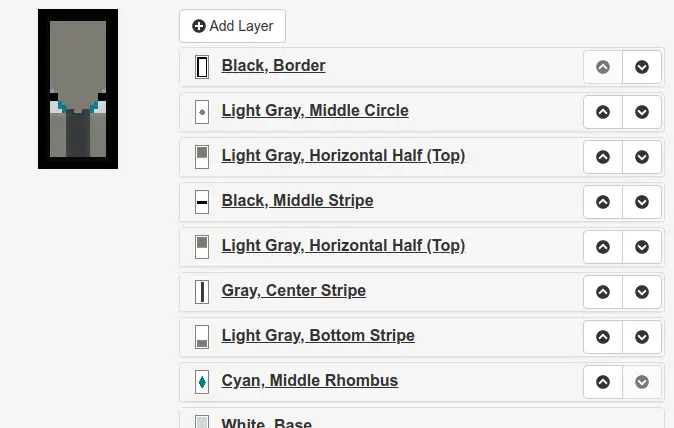The width and height of the screenshot is (674, 428).
Task: Open the Light Gray, Middle Circle link
Action: click(x=315, y=111)
